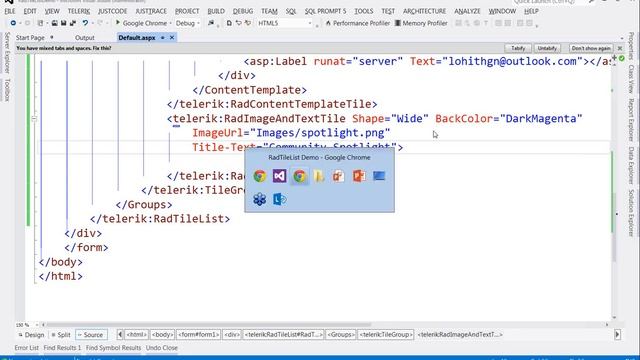This screenshot has width=640, height=360.
Task: Select the <form#form1> tag breadcrumb
Action: coord(198,335)
